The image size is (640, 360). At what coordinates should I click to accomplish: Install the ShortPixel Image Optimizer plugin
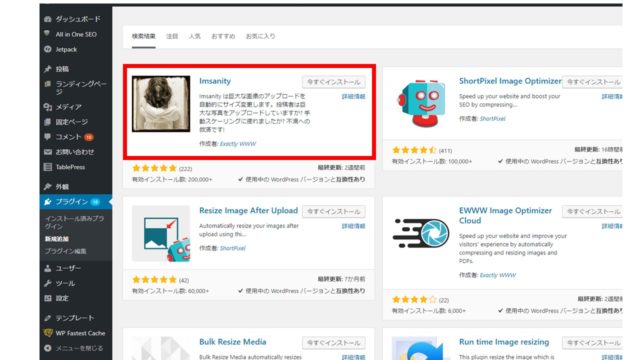593,82
